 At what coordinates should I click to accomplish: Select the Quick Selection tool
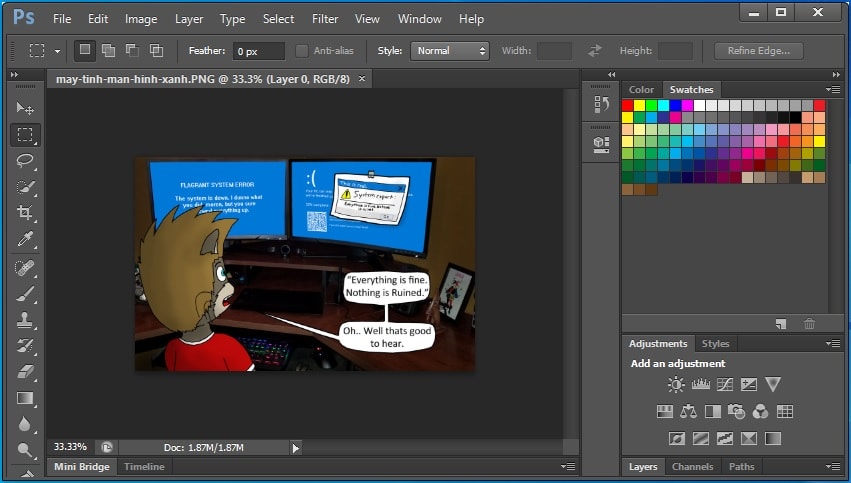(x=24, y=187)
